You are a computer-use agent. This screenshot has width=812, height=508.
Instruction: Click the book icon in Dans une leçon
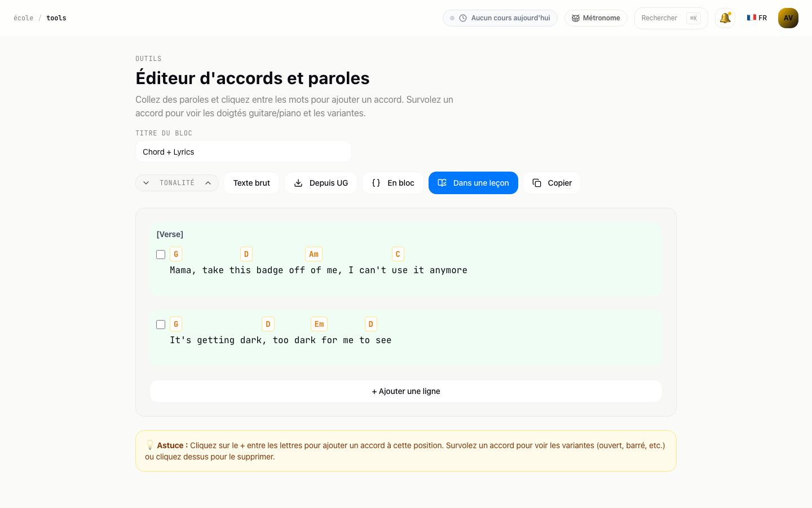click(442, 183)
